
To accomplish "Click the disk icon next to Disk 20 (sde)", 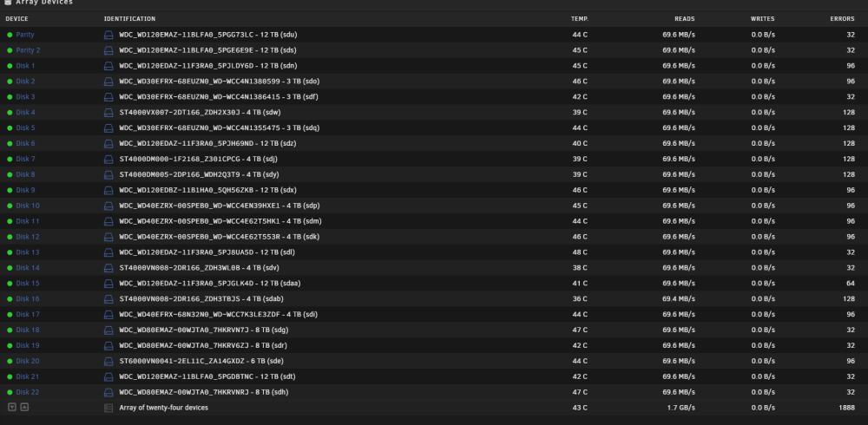I will pyautogui.click(x=108, y=361).
